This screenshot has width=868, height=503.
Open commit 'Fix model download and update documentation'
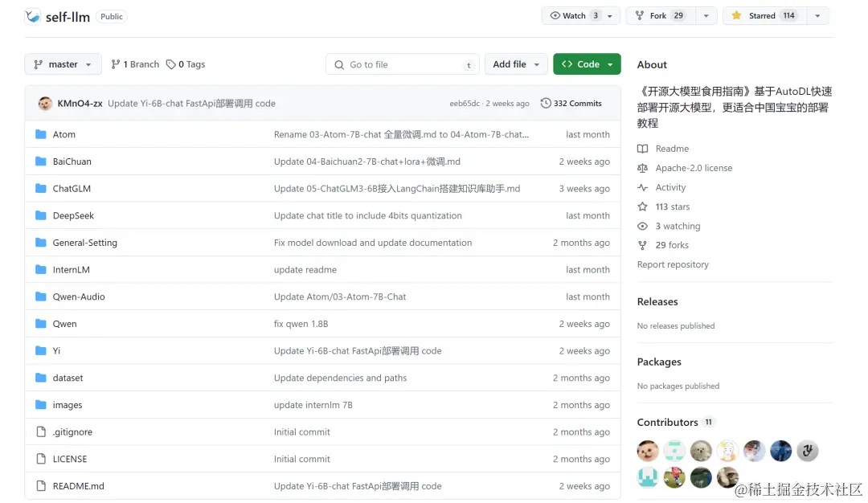(373, 243)
